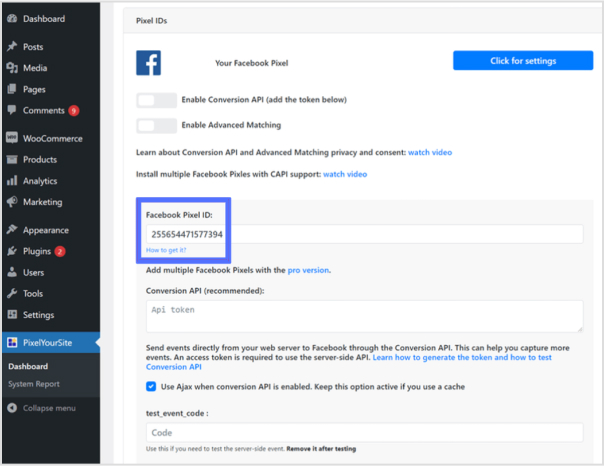Click the blue Click for settings button
This screenshot has height=466, width=604.
pyautogui.click(x=523, y=60)
